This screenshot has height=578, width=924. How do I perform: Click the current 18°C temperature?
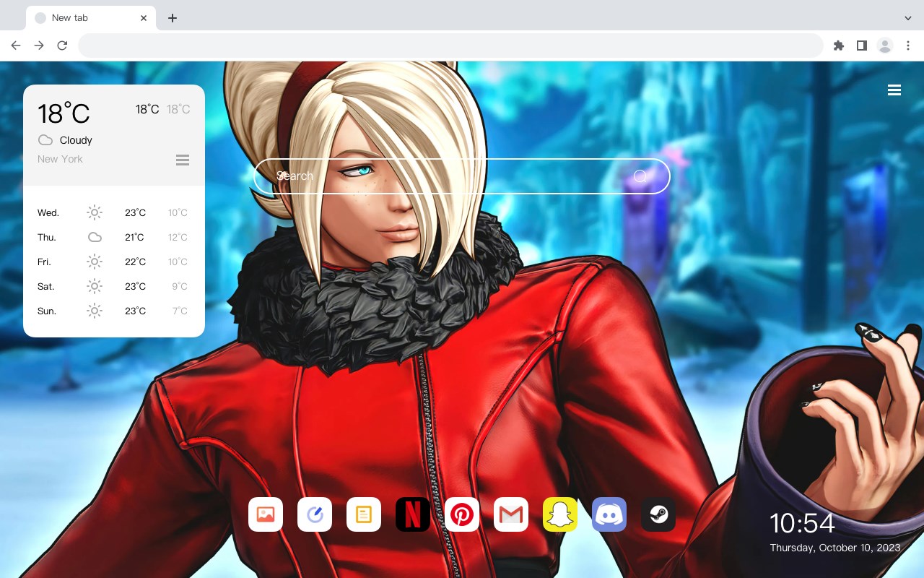(x=64, y=113)
